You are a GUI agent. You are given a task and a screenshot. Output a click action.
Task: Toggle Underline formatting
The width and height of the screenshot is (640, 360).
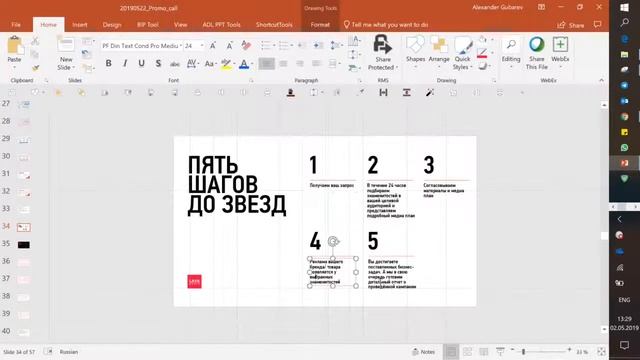click(141, 63)
